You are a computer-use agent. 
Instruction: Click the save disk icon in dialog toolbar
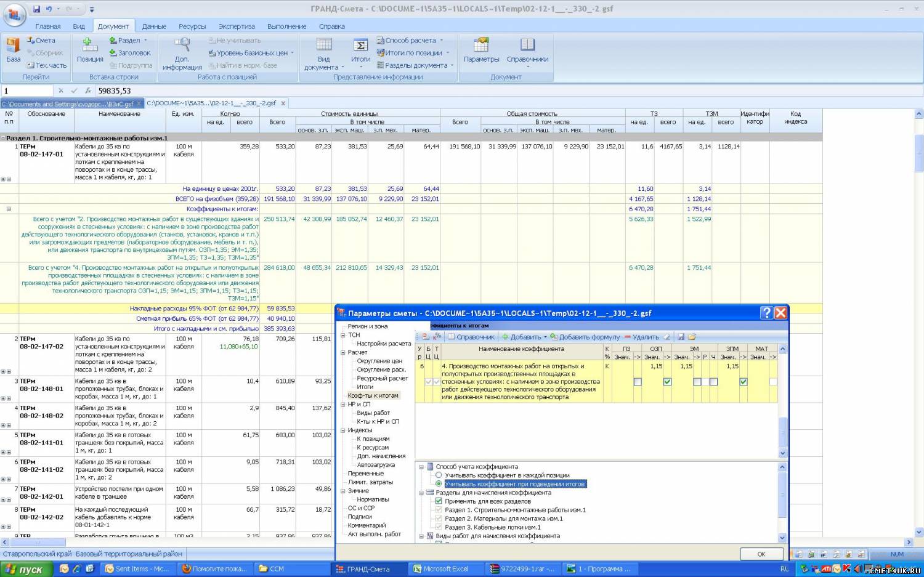click(681, 337)
